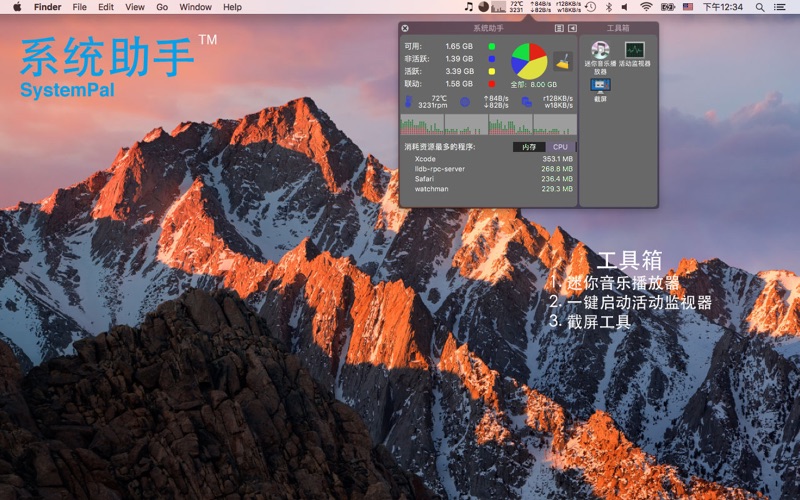Click the broom memory cleanup icon
Viewport: 800px width, 500px height.
563,61
